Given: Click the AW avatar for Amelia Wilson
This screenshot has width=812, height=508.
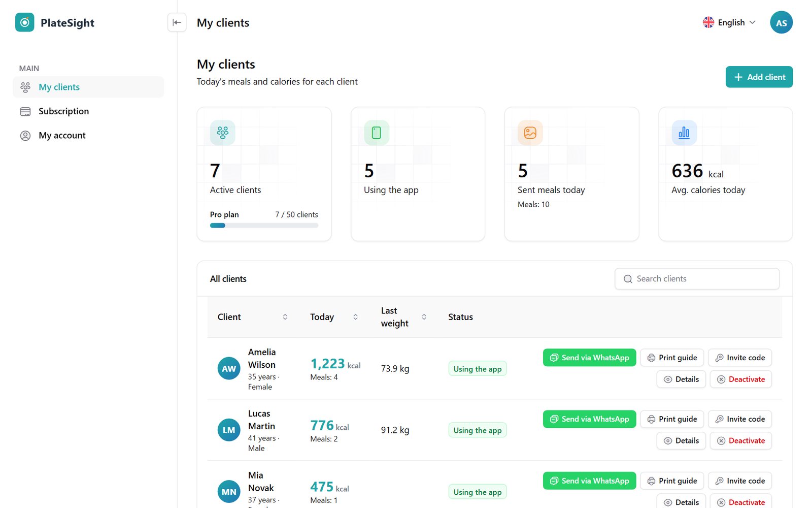Looking at the screenshot, I should (229, 369).
